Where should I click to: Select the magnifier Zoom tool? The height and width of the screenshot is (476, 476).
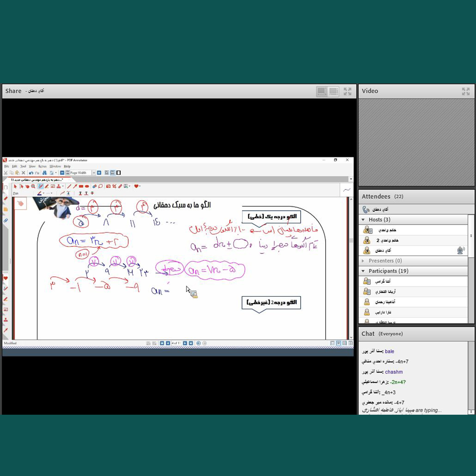tap(33, 186)
